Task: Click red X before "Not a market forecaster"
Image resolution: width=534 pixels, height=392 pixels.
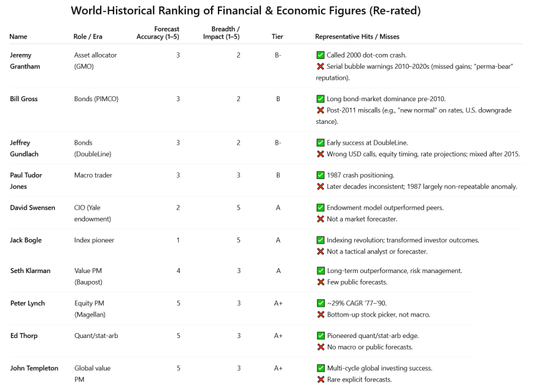Action: pyautogui.click(x=320, y=219)
